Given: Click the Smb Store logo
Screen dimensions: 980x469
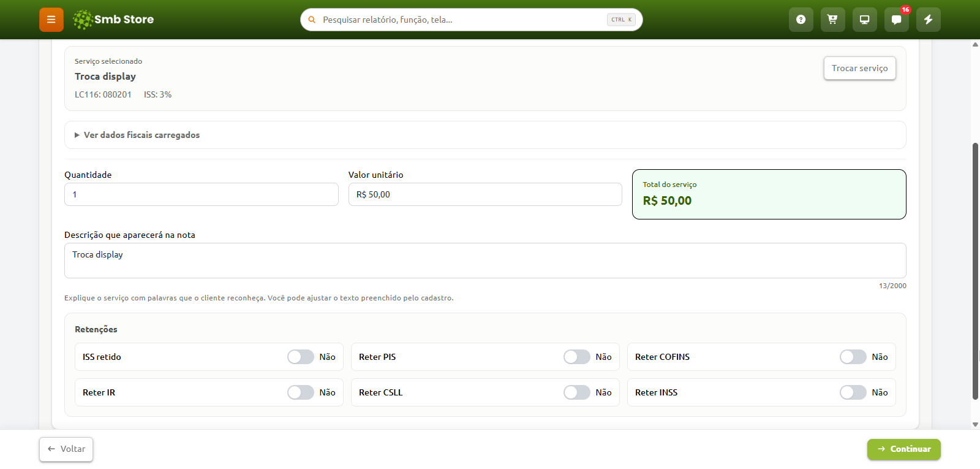Looking at the screenshot, I should click(113, 20).
